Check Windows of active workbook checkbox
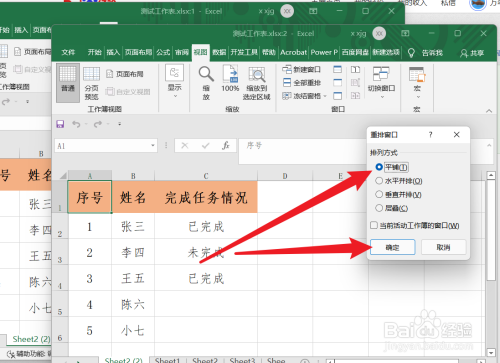Image resolution: width=500 pixels, height=363 pixels. [374, 226]
